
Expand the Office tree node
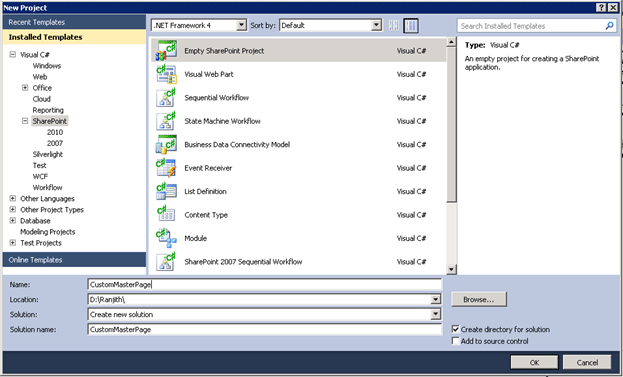tap(25, 88)
